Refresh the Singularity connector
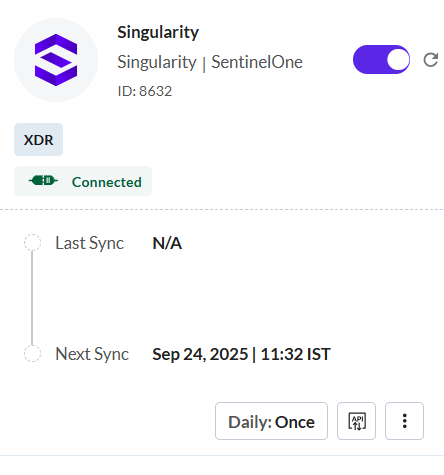 [x=431, y=60]
